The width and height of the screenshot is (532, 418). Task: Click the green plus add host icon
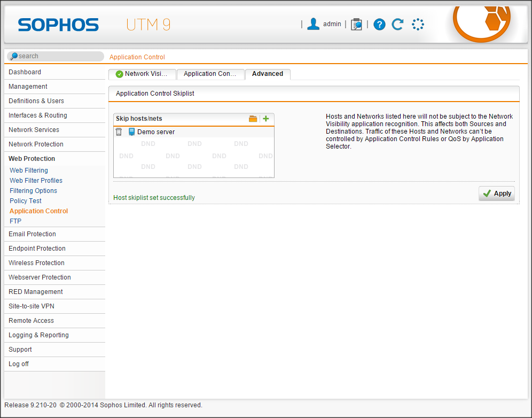pyautogui.click(x=266, y=119)
